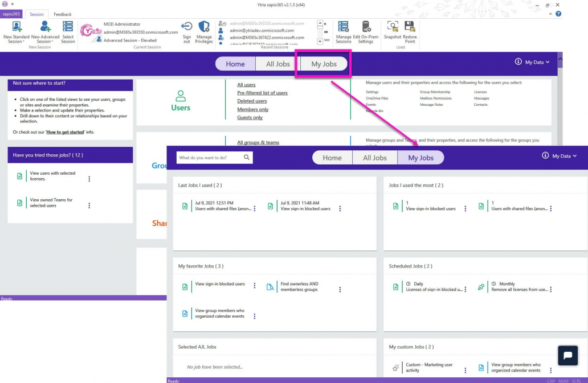588x383 pixels.
Task: Open options menu for Custom - Marketing user activity
Action: coord(465,370)
